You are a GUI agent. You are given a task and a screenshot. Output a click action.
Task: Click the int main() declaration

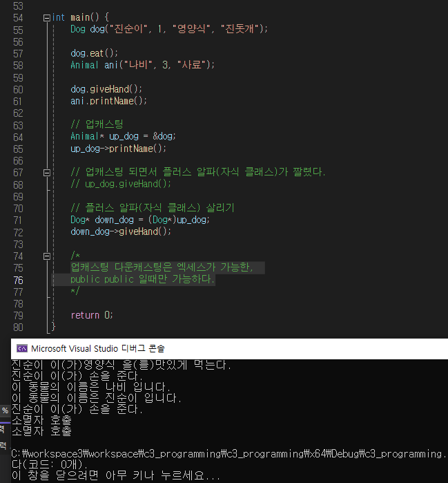click(80, 18)
